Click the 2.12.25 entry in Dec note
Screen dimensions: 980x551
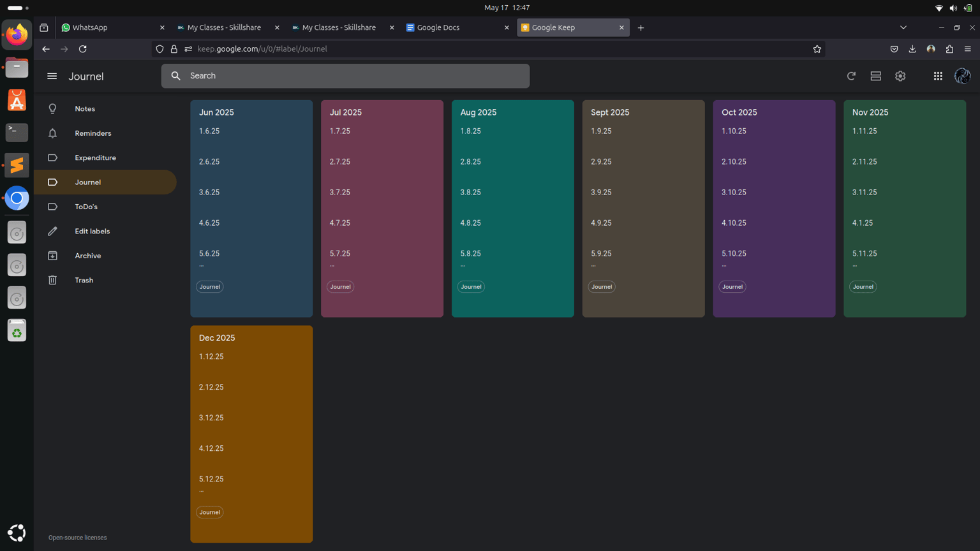(211, 388)
